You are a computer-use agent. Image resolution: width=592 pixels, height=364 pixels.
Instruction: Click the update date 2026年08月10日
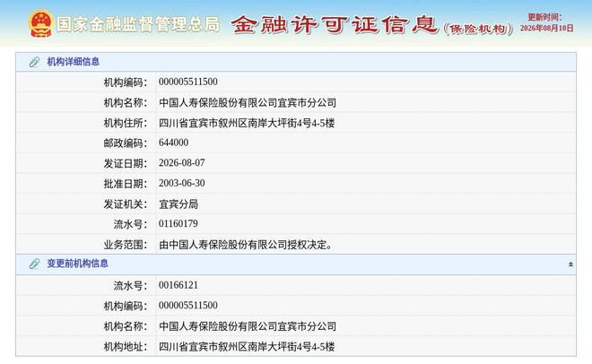pyautogui.click(x=546, y=28)
